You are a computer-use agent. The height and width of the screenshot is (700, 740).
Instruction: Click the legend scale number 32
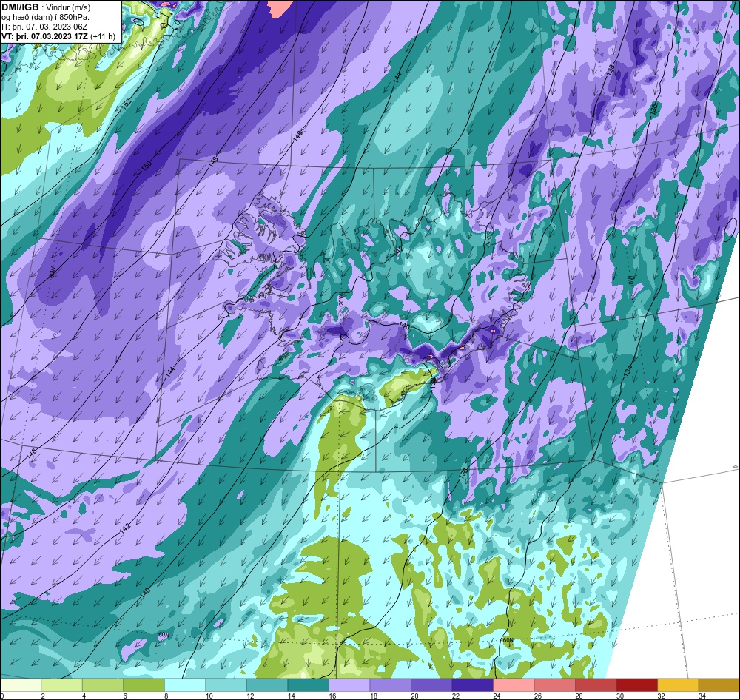pyautogui.click(x=661, y=696)
